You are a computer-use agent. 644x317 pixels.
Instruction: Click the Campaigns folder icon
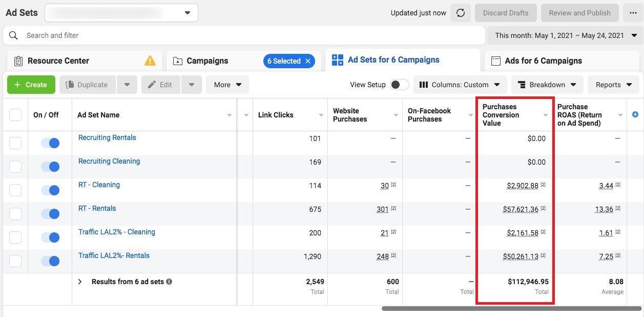point(177,61)
